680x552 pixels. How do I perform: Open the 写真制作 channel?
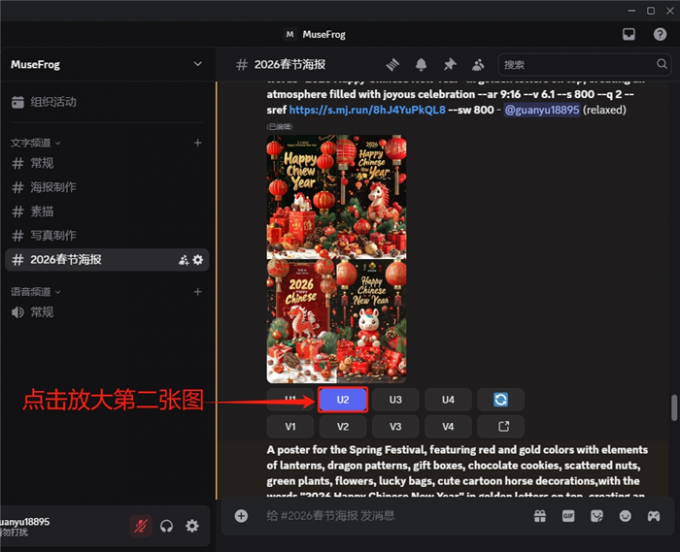click(x=107, y=235)
